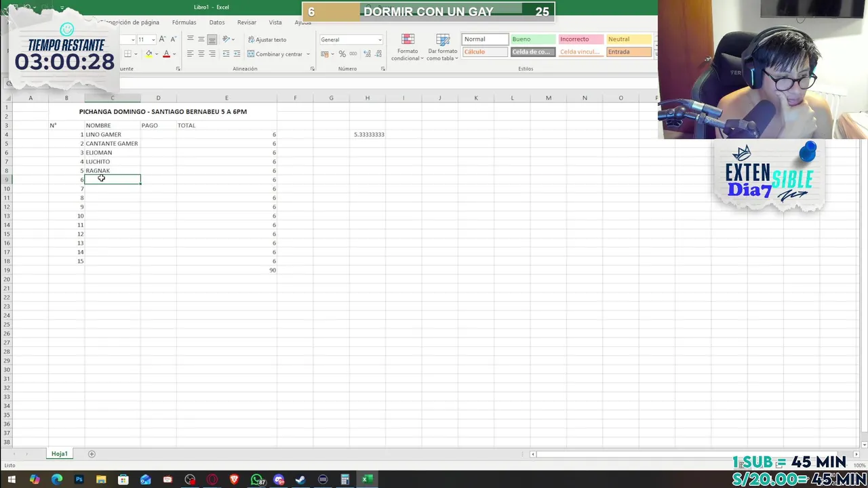Align cell content to middle

click(x=201, y=39)
